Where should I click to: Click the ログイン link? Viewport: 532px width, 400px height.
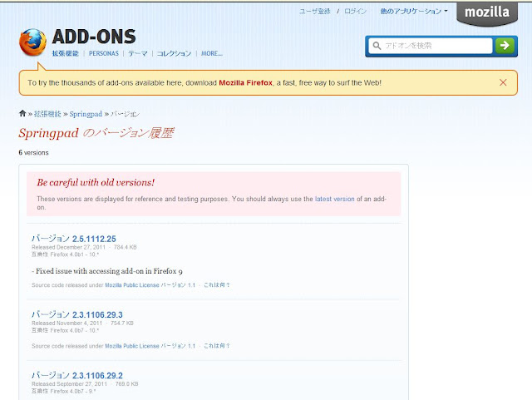355,11
